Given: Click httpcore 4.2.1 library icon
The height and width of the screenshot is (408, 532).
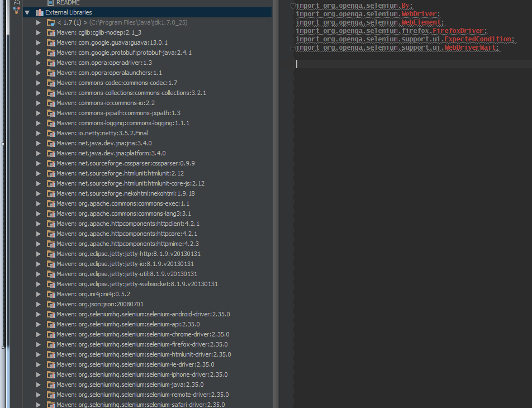Looking at the screenshot, I should (x=51, y=234).
